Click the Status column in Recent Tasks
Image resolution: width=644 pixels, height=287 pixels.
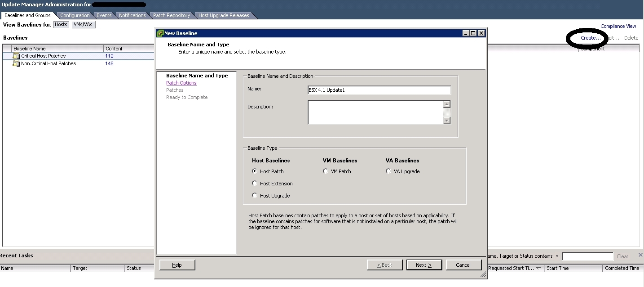pos(139,268)
